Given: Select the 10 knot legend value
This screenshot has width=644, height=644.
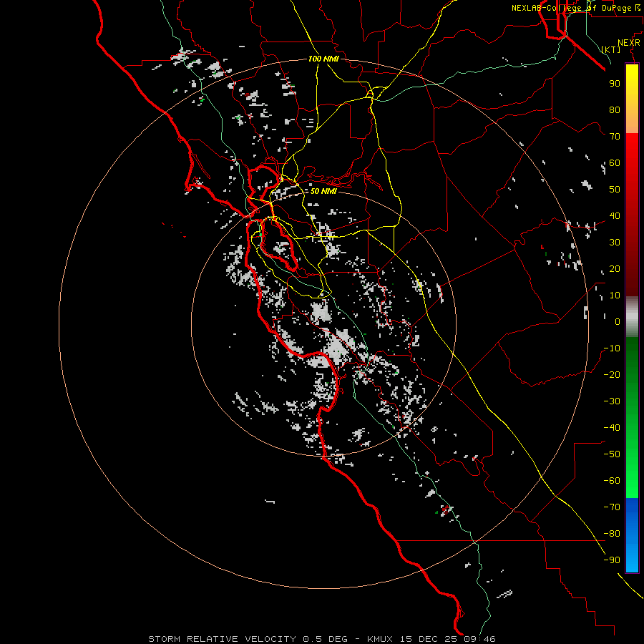Looking at the screenshot, I should (x=615, y=296).
